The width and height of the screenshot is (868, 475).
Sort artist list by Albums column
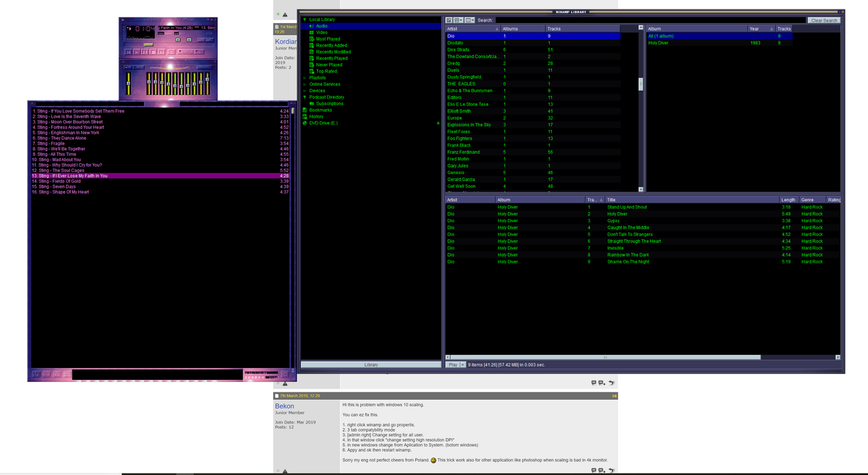pyautogui.click(x=523, y=29)
